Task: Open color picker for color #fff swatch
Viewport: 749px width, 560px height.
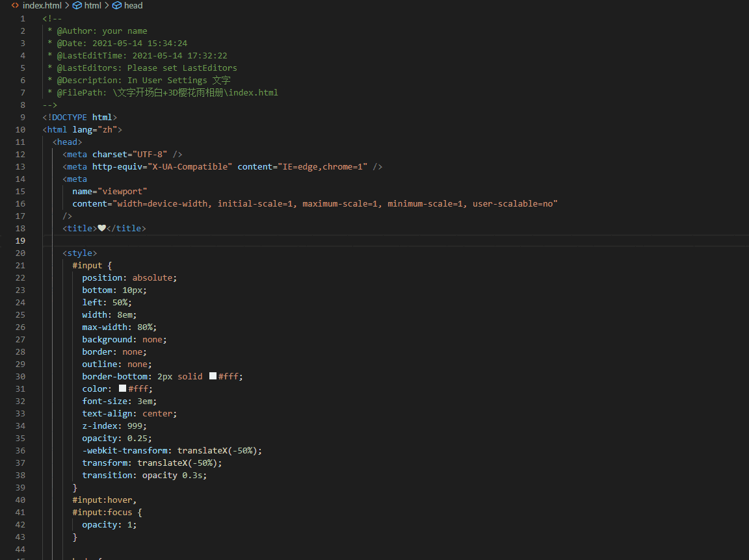Action: point(123,388)
